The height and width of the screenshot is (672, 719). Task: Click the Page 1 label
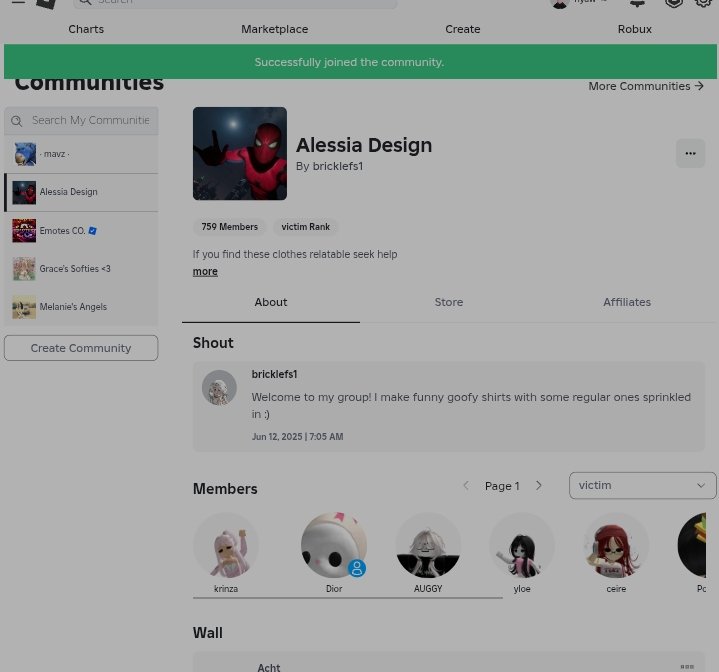pyautogui.click(x=502, y=486)
